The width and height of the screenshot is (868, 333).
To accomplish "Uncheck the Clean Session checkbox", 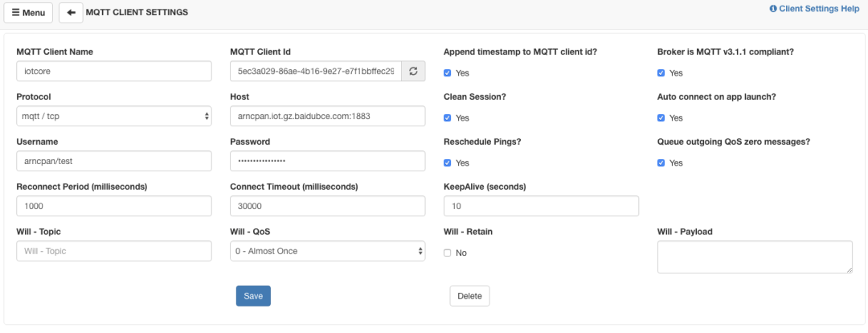I will point(448,118).
